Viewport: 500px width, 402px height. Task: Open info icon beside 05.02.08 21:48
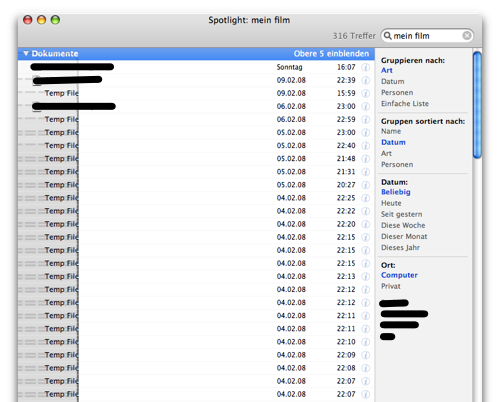pyautogui.click(x=366, y=159)
